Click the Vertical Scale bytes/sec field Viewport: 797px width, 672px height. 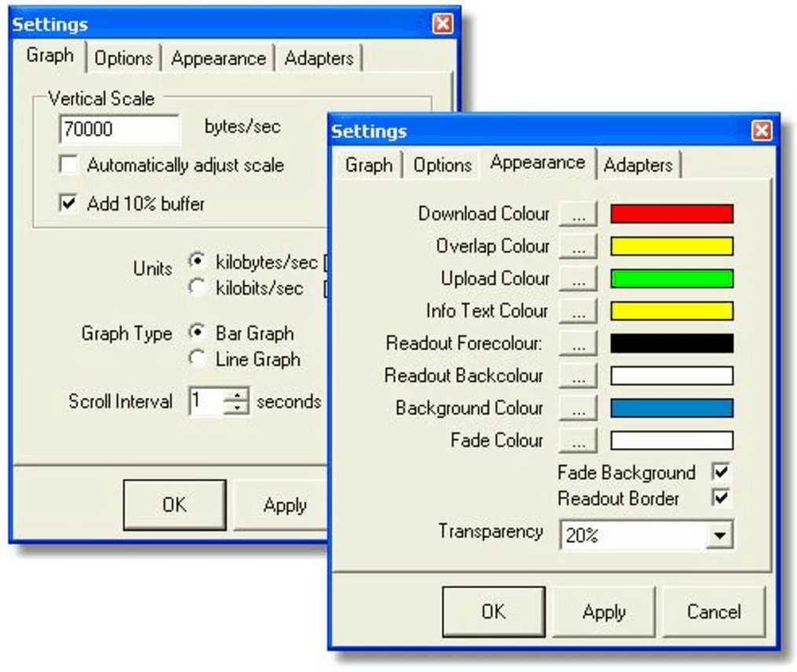[119, 129]
